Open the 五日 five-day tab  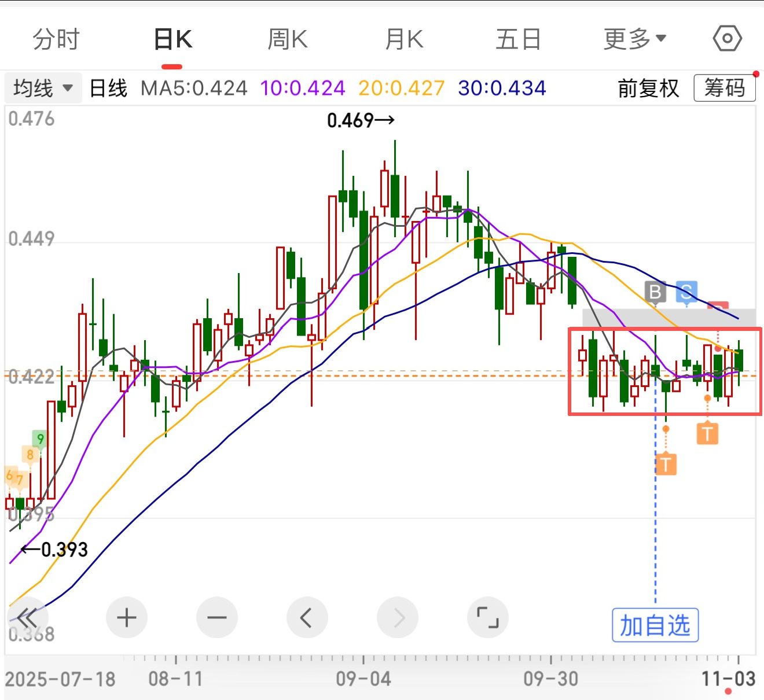click(518, 39)
